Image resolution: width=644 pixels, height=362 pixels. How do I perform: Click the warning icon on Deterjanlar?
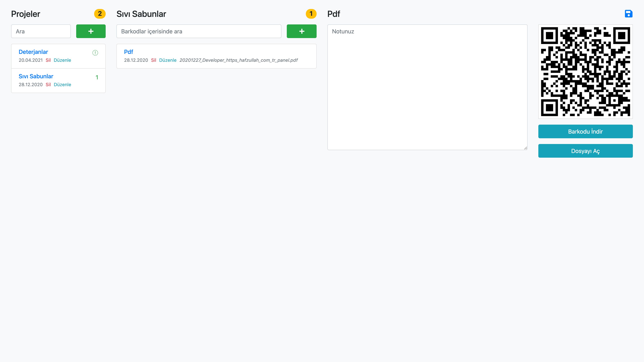tap(95, 53)
